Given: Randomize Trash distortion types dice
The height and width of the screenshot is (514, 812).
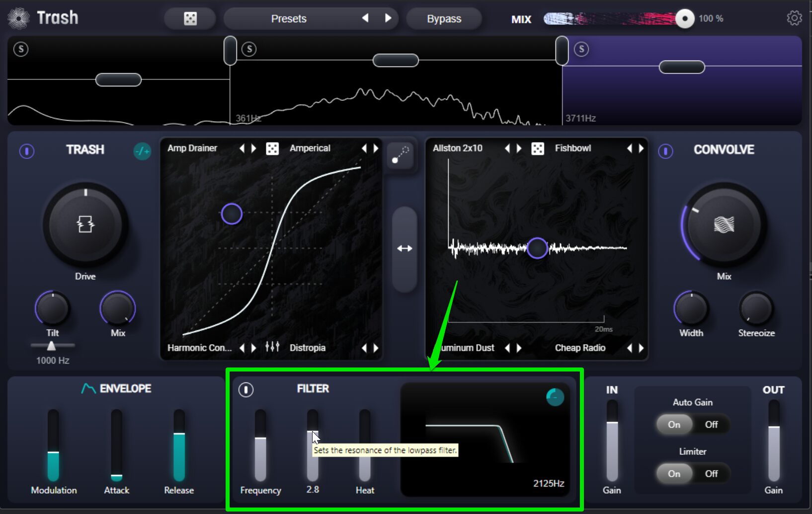Looking at the screenshot, I should point(272,148).
